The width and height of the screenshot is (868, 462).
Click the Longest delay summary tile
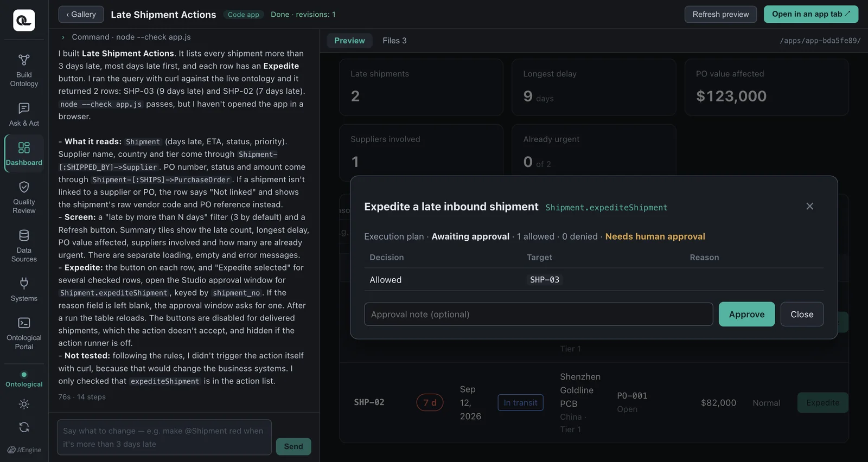pos(593,87)
